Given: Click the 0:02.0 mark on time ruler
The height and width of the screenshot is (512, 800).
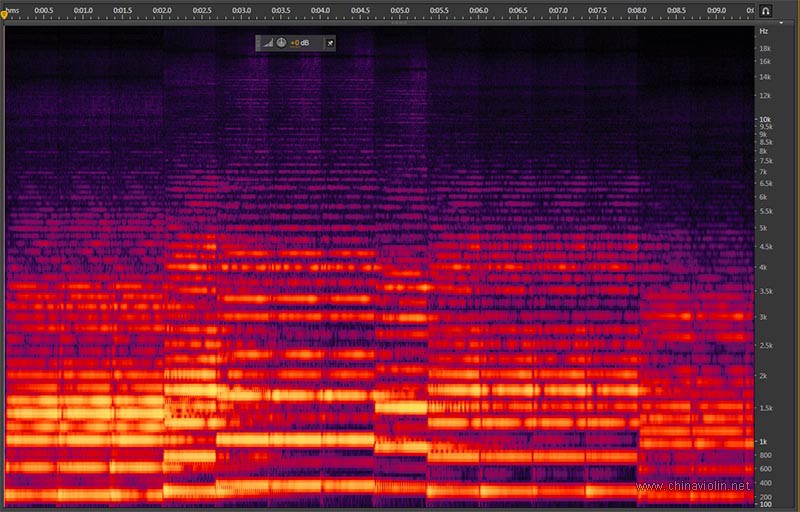Looking at the screenshot, I should click(x=163, y=10).
